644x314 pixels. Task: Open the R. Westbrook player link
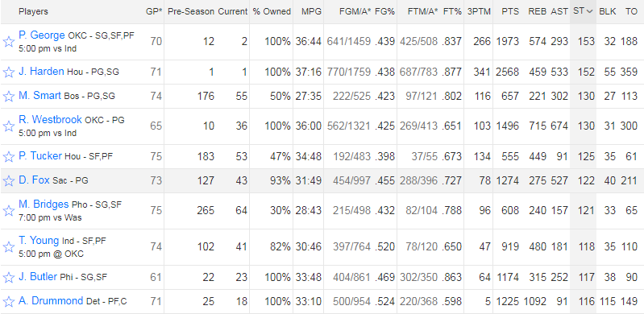pyautogui.click(x=50, y=120)
